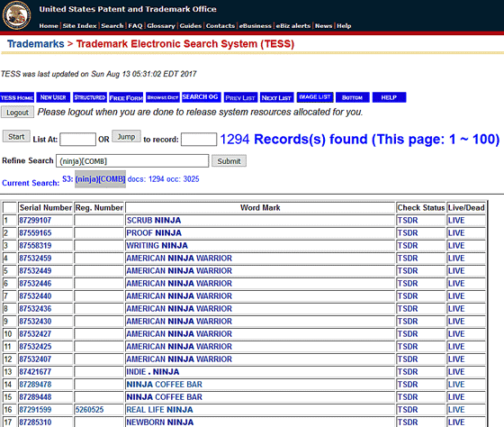This screenshot has width=504, height=427.
Task: Click the New User button
Action: [x=53, y=97]
